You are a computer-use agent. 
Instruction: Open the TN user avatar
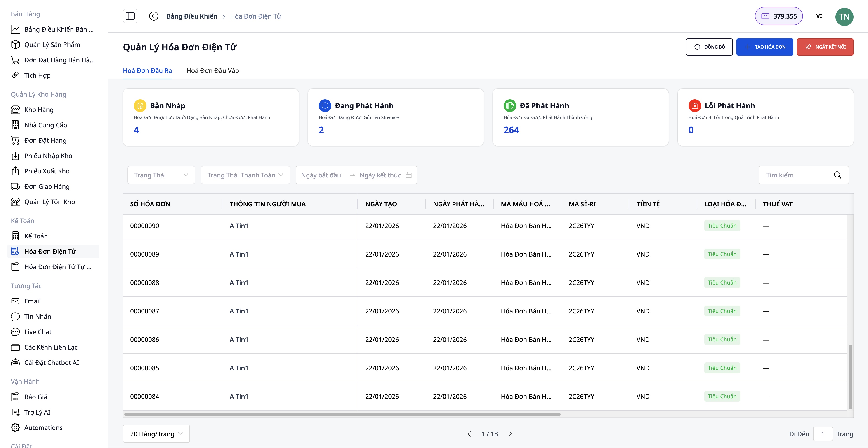pyautogui.click(x=844, y=16)
